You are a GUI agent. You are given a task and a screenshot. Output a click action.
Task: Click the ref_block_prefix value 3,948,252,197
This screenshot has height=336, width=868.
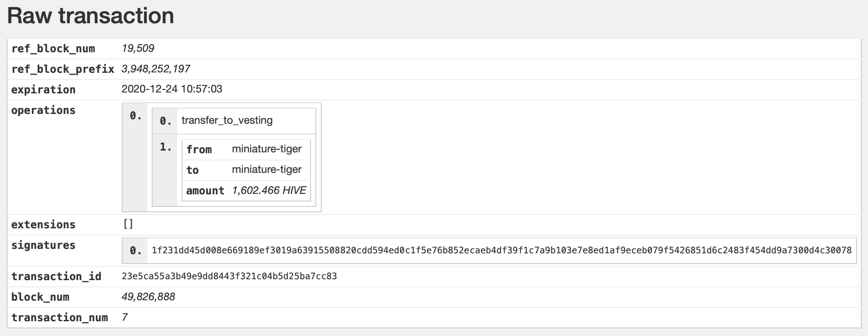coord(156,69)
